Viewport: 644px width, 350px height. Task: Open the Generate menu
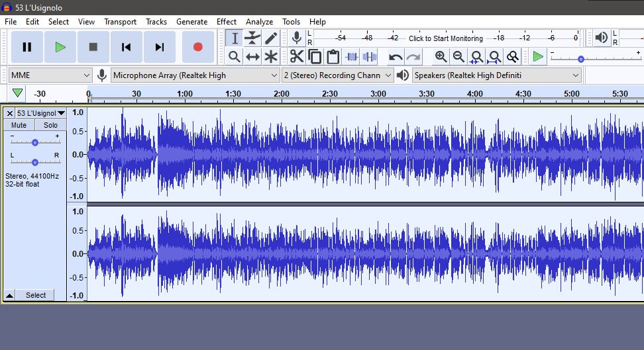[x=191, y=22]
